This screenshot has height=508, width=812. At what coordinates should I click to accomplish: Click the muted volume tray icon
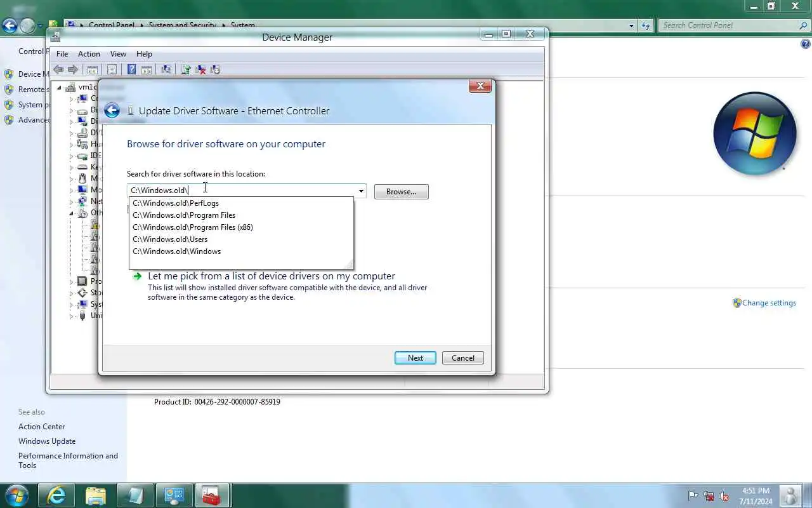(x=724, y=496)
